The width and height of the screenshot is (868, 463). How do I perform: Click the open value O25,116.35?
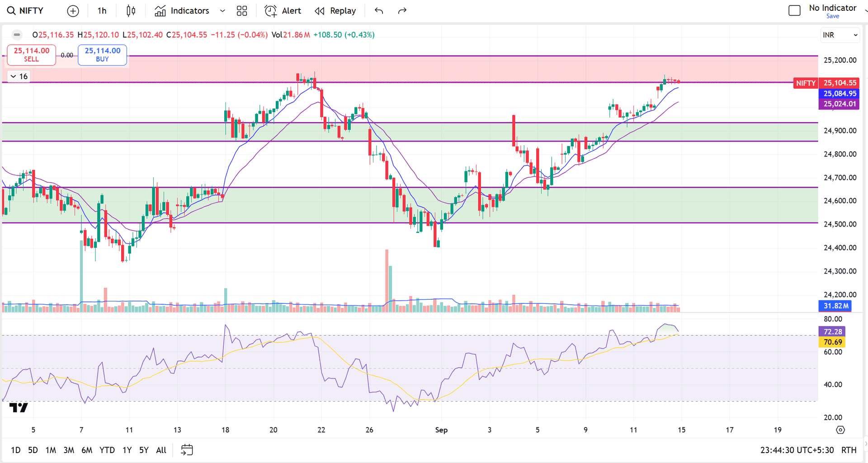[x=53, y=35]
